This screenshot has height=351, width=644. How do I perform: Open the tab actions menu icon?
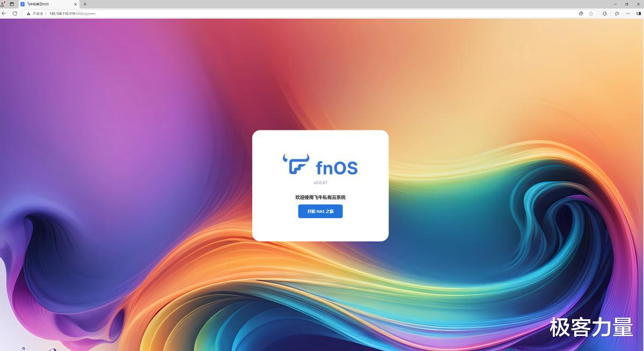(x=12, y=4)
